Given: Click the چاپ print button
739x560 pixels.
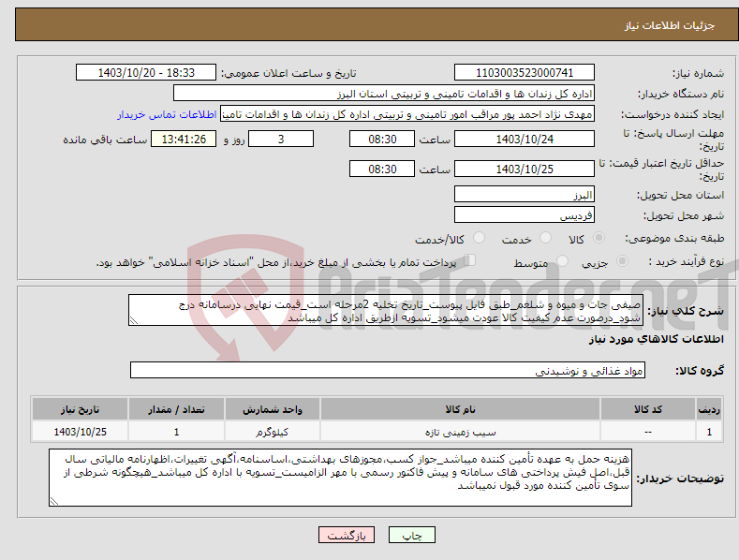Looking at the screenshot, I should tap(412, 535).
